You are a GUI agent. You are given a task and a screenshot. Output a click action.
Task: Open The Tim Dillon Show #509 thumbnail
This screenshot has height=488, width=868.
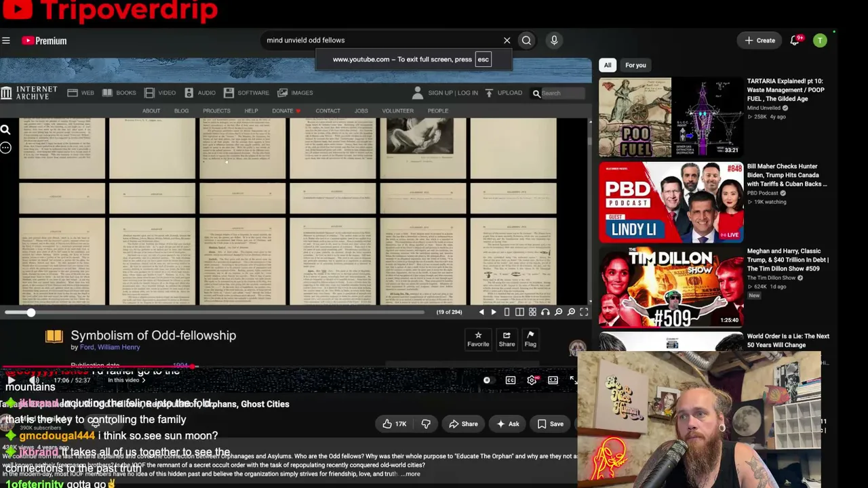pyautogui.click(x=671, y=287)
